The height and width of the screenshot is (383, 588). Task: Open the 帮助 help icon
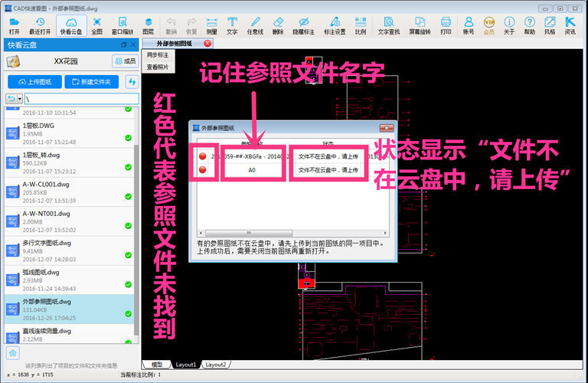click(x=530, y=26)
